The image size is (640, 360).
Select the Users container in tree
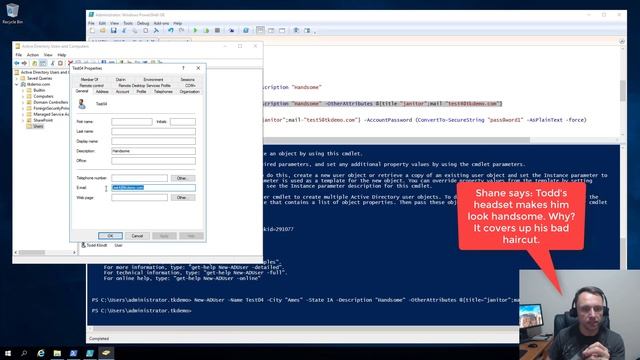tap(38, 127)
